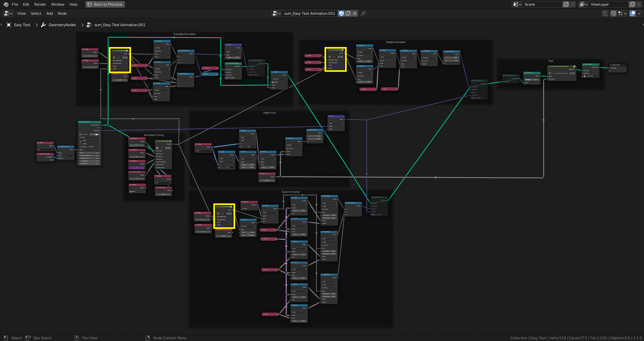Toggle fake user shield for the node tree
This screenshot has height=341, width=644.
341,13
